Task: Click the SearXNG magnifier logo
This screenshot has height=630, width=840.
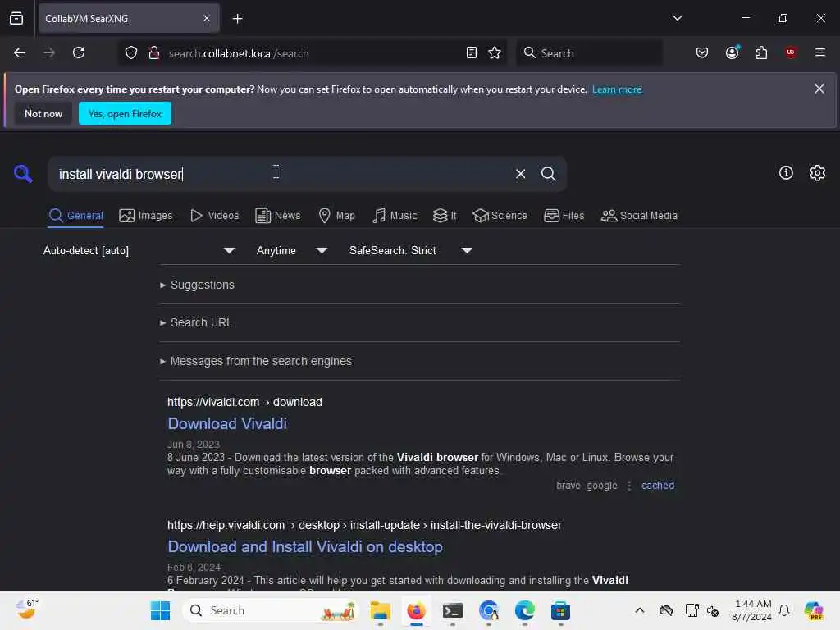Action: click(x=23, y=174)
